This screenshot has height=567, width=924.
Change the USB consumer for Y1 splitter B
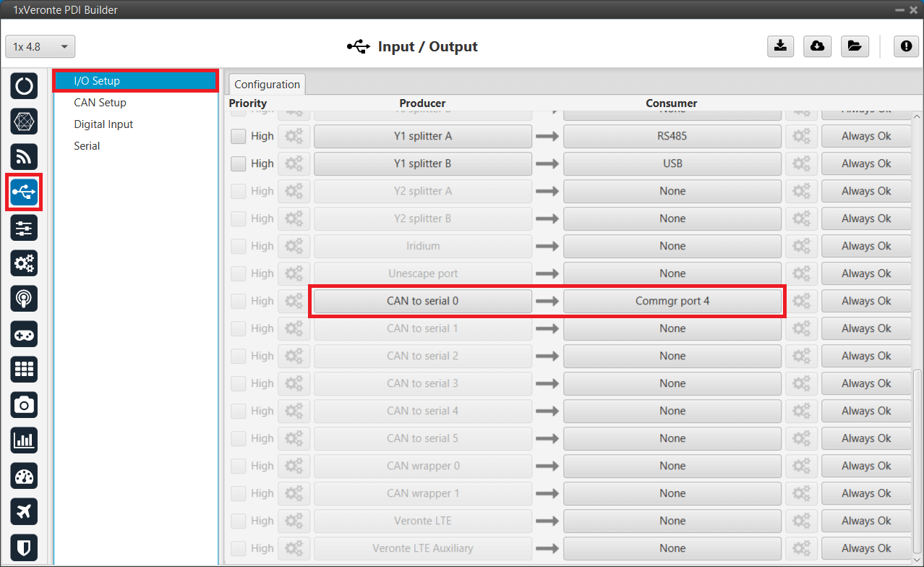click(x=672, y=163)
